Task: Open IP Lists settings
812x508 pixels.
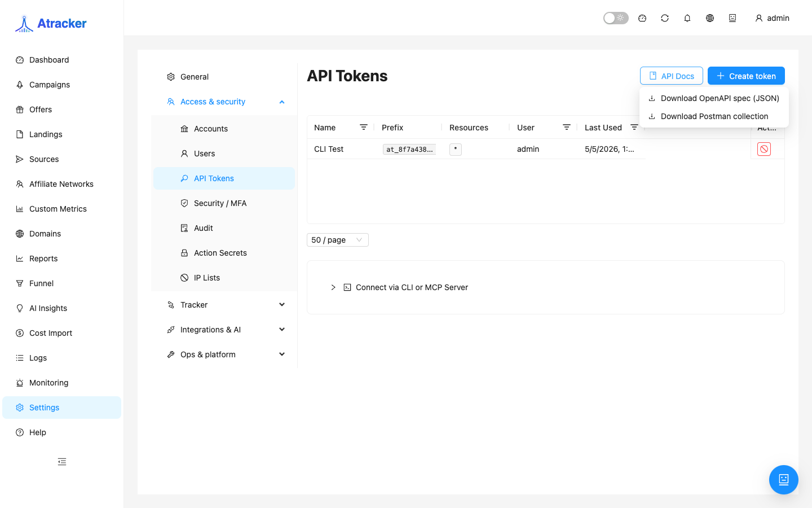Action: pyautogui.click(x=224, y=278)
